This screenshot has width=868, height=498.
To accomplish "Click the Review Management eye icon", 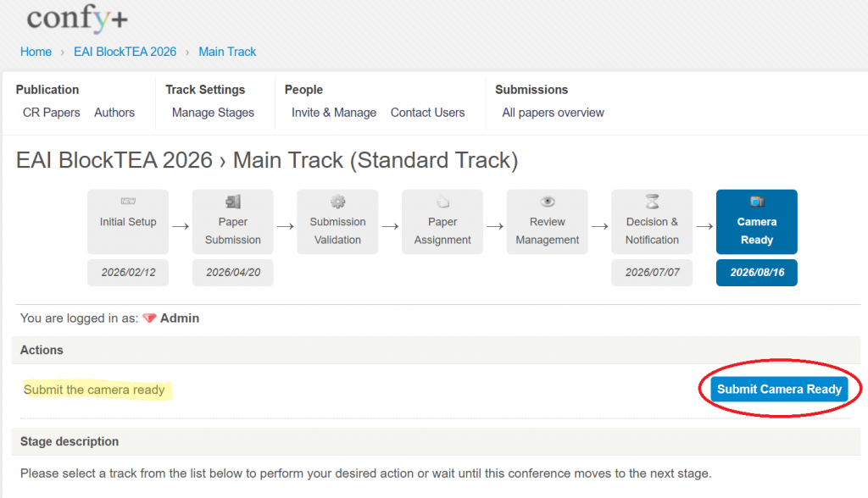I will 548,202.
